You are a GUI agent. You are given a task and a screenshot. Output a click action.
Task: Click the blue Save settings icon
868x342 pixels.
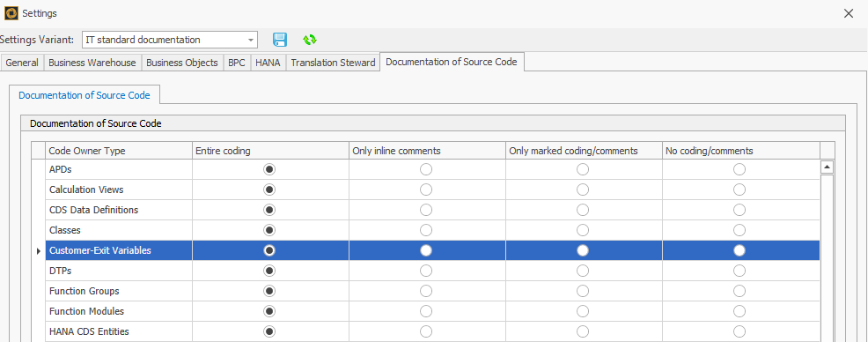[280, 40]
